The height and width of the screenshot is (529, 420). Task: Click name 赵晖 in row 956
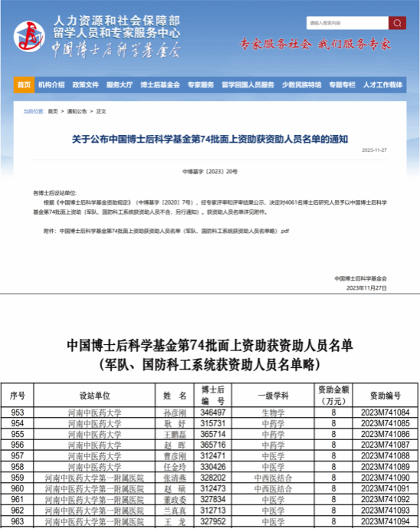coord(175,445)
